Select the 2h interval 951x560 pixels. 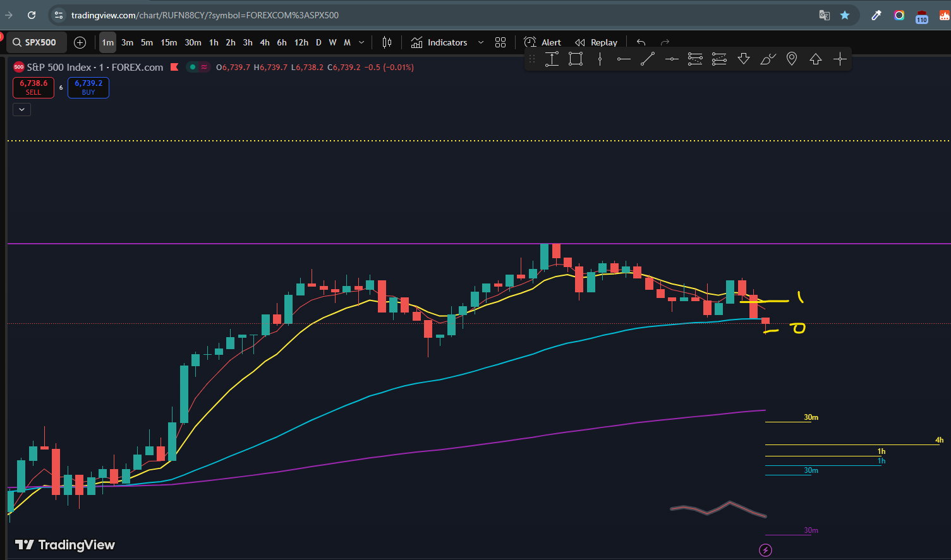[231, 42]
